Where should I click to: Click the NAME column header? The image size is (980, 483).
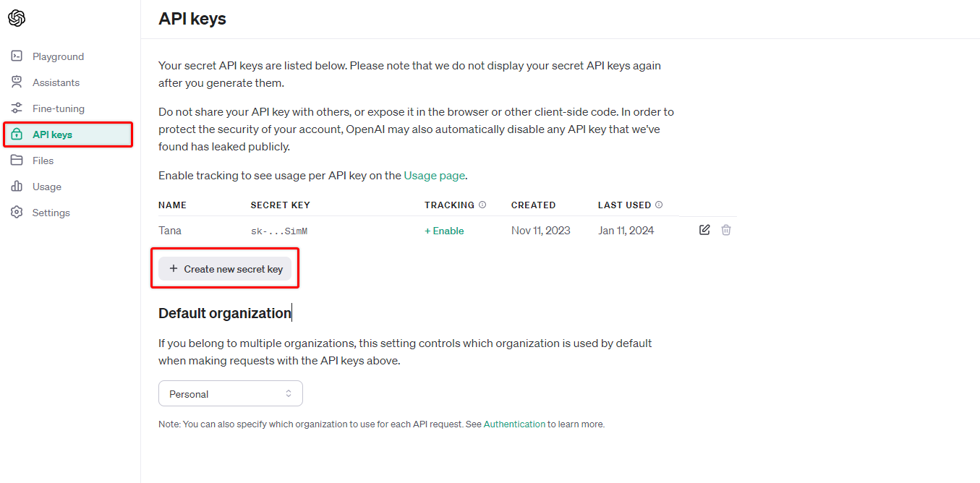tap(172, 205)
